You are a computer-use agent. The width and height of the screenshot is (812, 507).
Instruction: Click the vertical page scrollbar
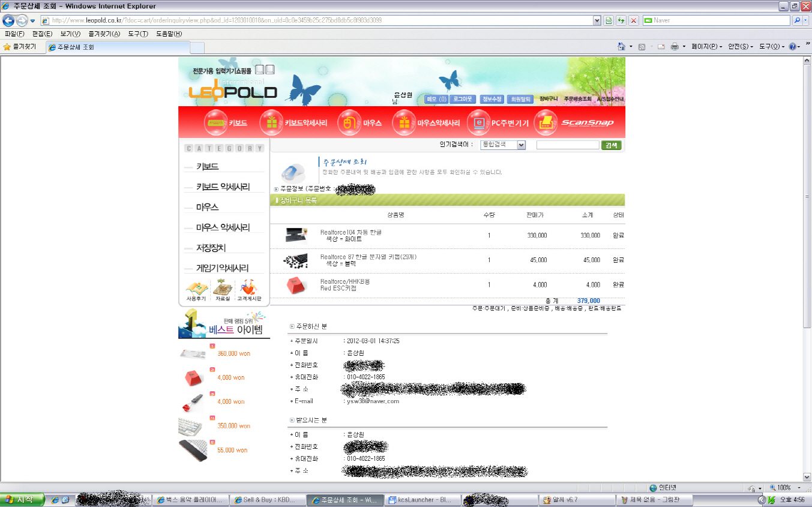point(807,269)
